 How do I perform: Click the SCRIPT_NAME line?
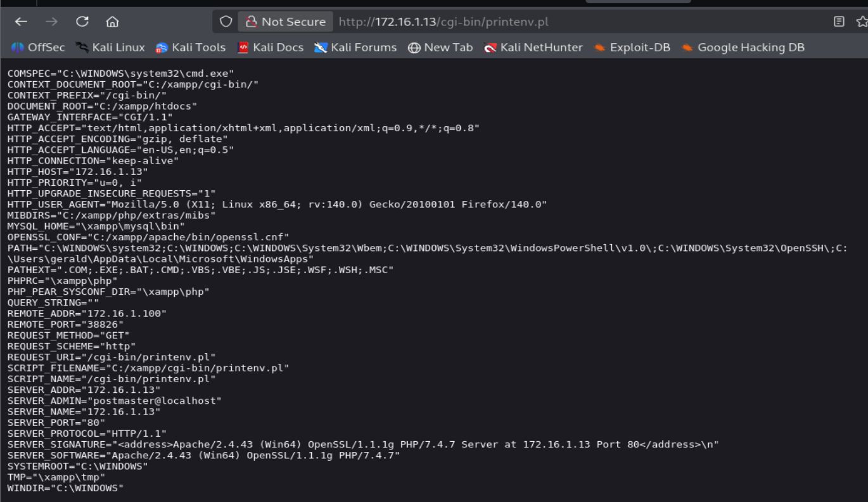tap(112, 378)
